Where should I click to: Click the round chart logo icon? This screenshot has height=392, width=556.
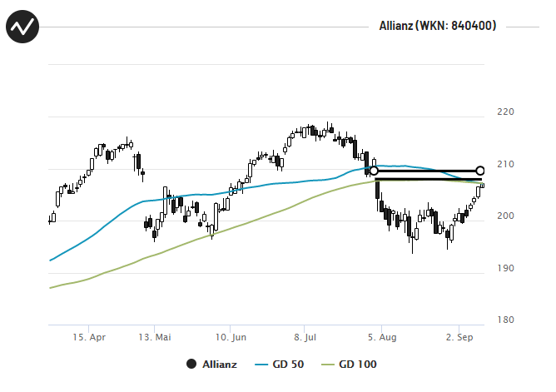[22, 27]
